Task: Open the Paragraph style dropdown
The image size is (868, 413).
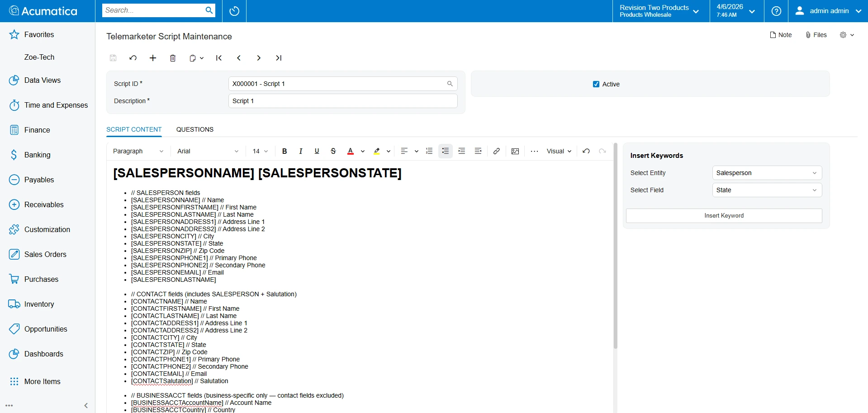Action: click(138, 151)
